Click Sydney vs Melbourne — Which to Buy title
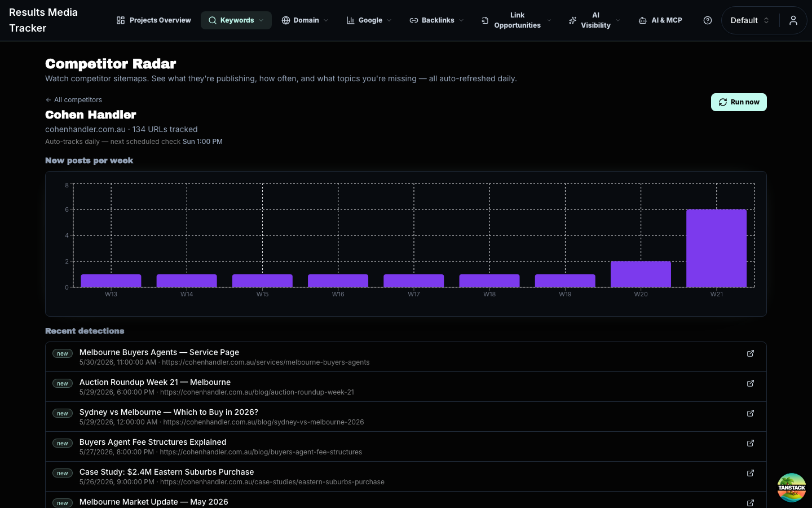This screenshot has width=812, height=508. [x=169, y=412]
